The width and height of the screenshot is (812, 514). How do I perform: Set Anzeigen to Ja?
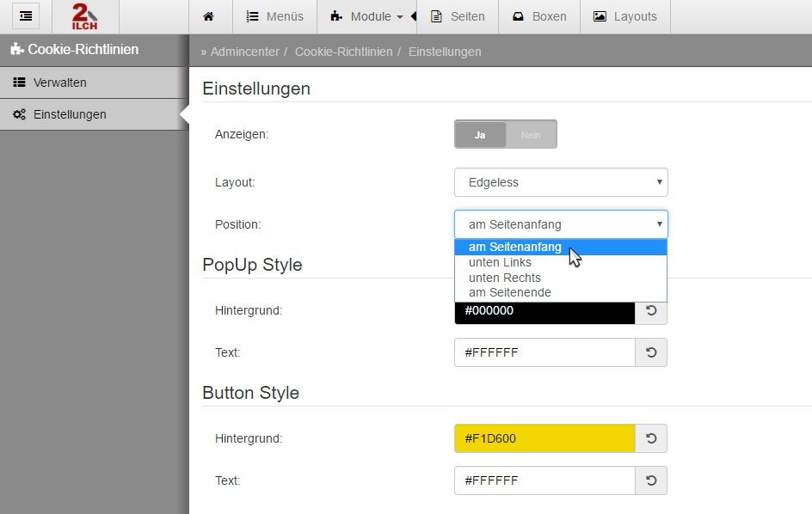click(x=480, y=135)
